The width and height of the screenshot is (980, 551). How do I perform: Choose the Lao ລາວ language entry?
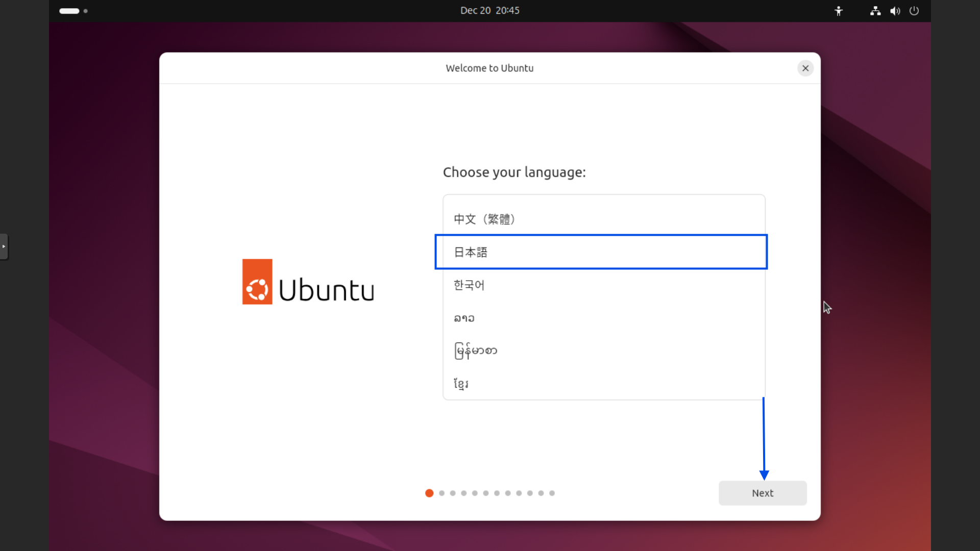tap(464, 318)
